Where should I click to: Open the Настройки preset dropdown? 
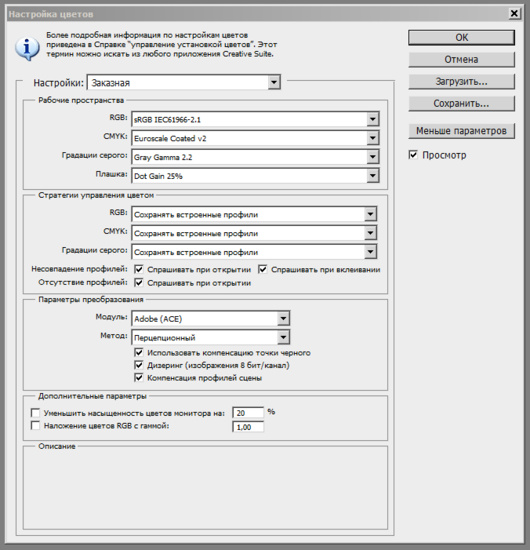click(183, 82)
